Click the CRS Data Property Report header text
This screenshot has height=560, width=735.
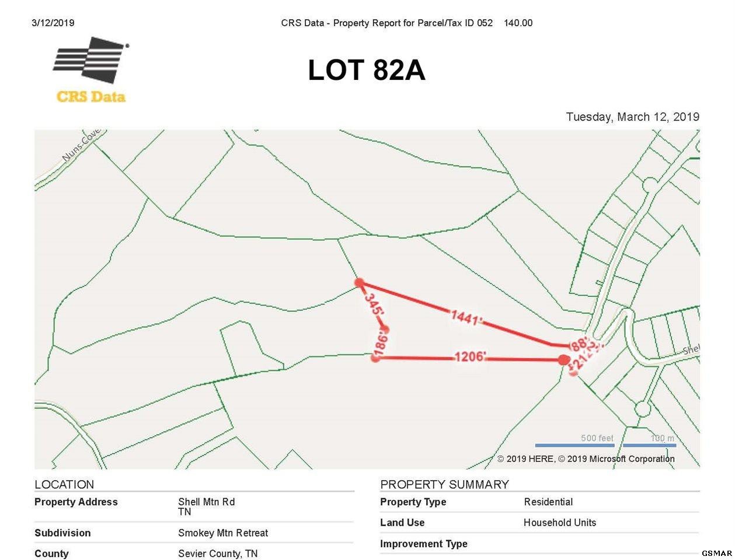pos(407,23)
